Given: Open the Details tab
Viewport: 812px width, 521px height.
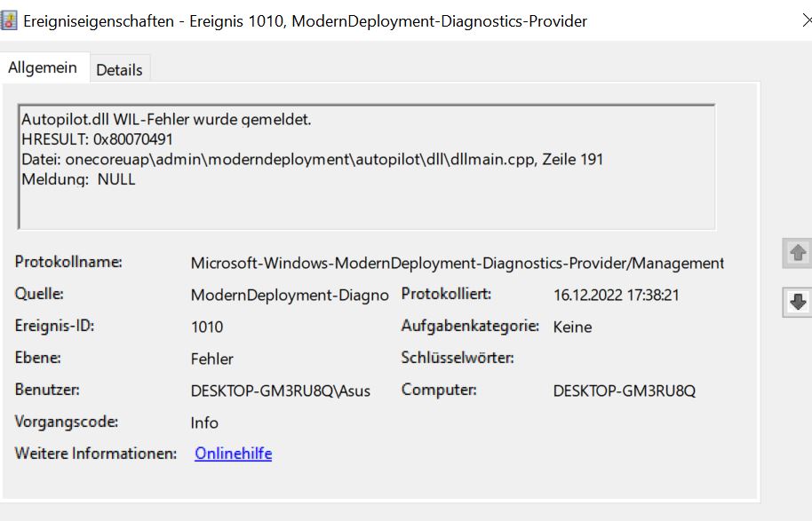Looking at the screenshot, I should pyautogui.click(x=119, y=69).
